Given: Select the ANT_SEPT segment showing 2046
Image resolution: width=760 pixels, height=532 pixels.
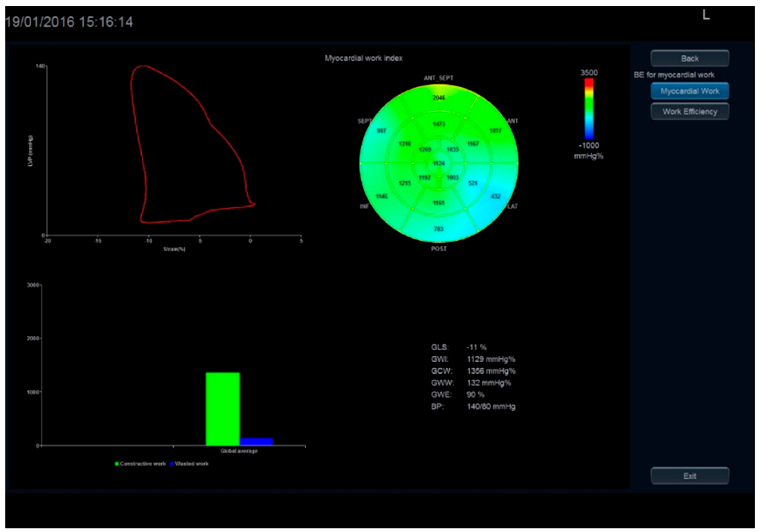Looking at the screenshot, I should [x=438, y=98].
